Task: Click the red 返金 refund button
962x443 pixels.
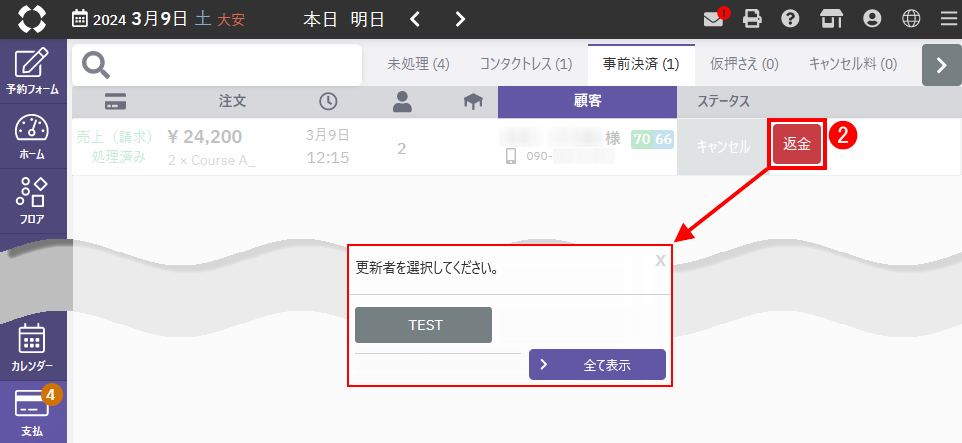Action: (x=797, y=145)
